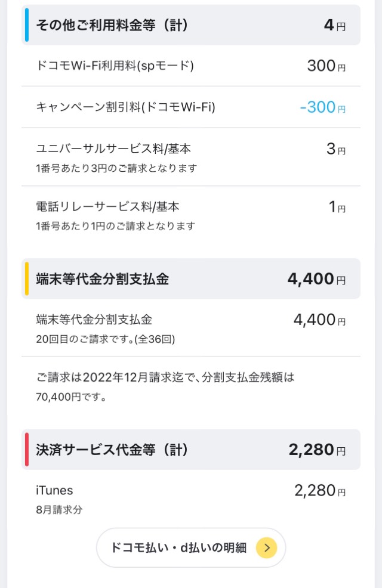Click the yellow bar beside 端末等代金分割支払金 header
Screen dimensions: 382x588
pos(27,278)
